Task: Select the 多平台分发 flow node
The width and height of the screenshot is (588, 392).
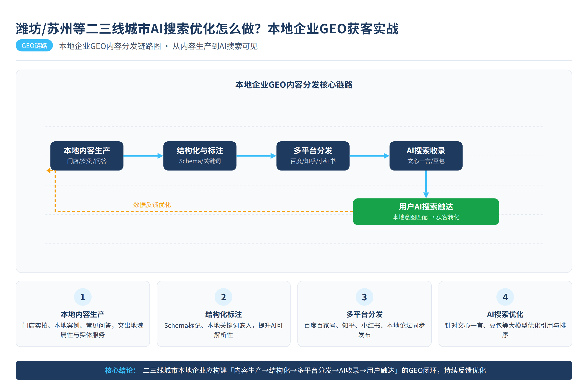Action: [x=313, y=156]
